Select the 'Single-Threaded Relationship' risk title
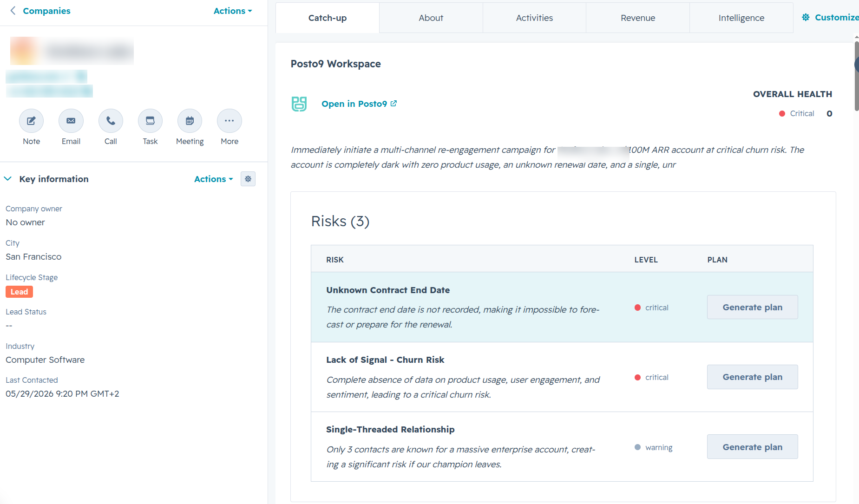 tap(390, 429)
